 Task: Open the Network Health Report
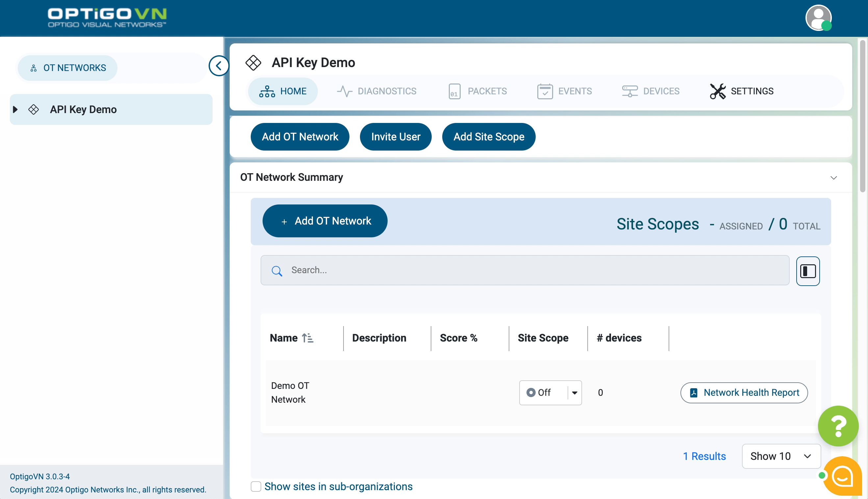(744, 392)
